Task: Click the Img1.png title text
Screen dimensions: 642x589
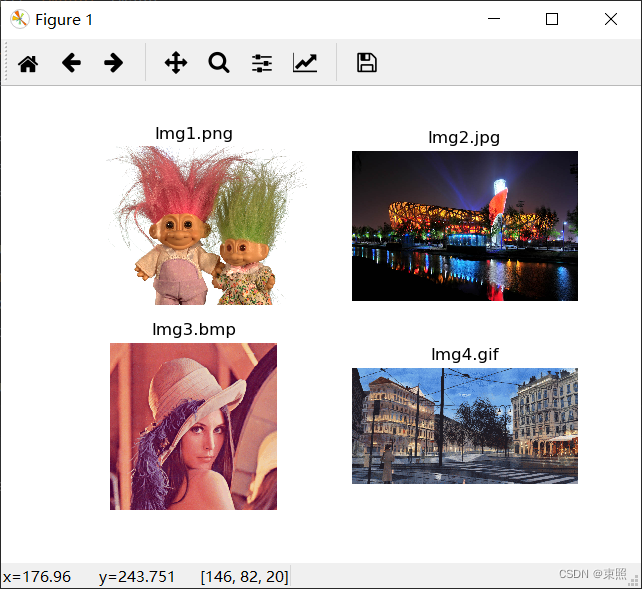Action: (194, 133)
